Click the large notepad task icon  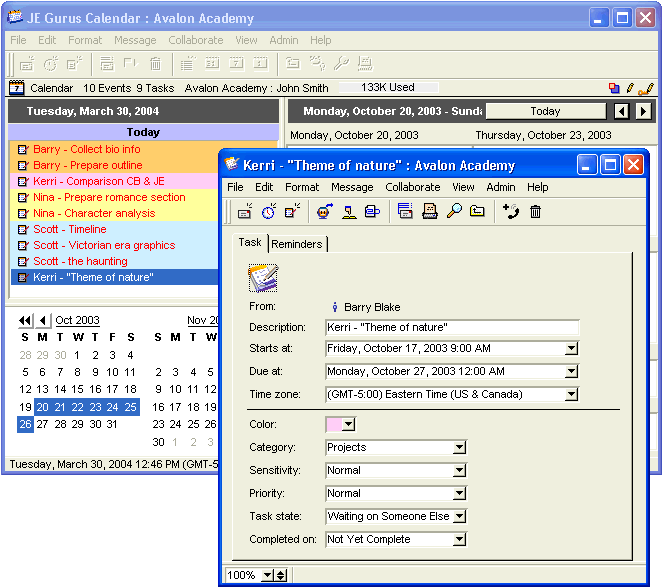coord(263,277)
